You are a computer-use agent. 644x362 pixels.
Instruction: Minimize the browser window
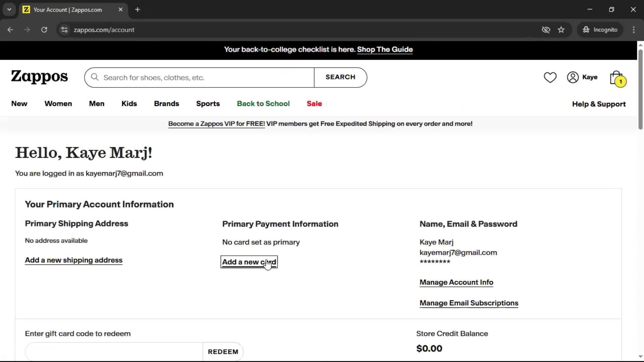click(590, 9)
